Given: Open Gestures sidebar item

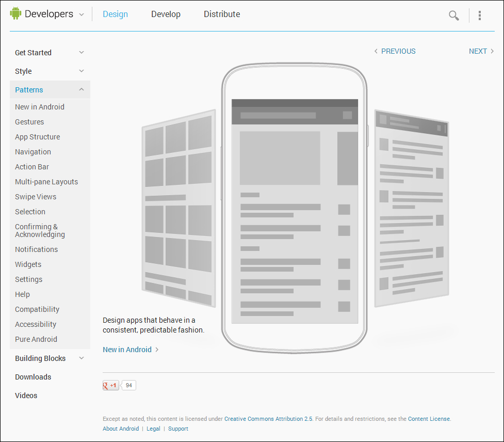Looking at the screenshot, I should pos(29,122).
